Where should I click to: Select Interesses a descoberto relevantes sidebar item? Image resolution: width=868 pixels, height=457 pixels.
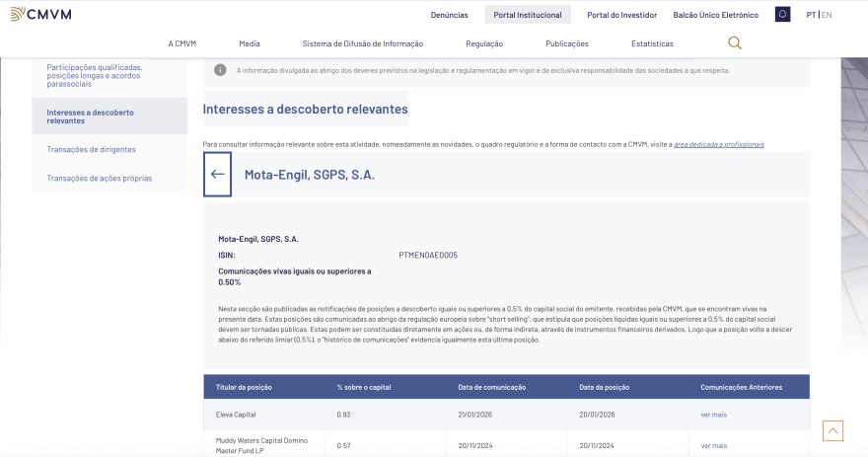109,116
